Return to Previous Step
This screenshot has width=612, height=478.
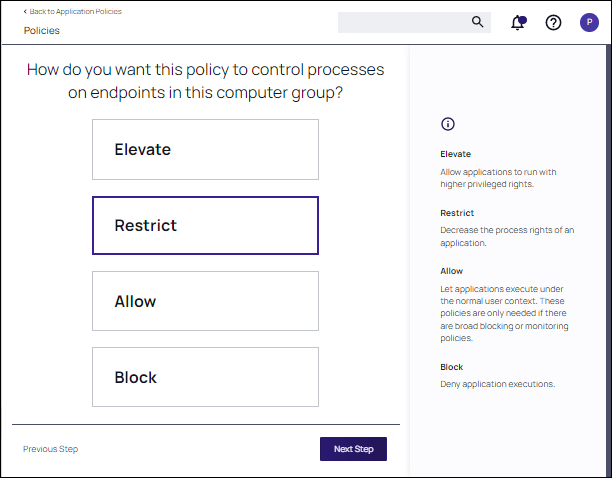(x=50, y=449)
